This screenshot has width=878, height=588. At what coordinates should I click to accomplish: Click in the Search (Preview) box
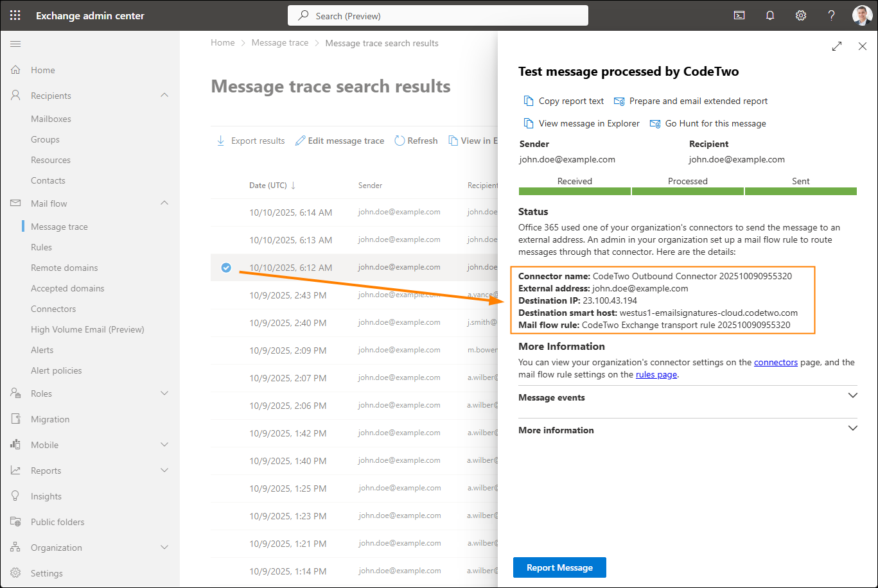point(438,15)
